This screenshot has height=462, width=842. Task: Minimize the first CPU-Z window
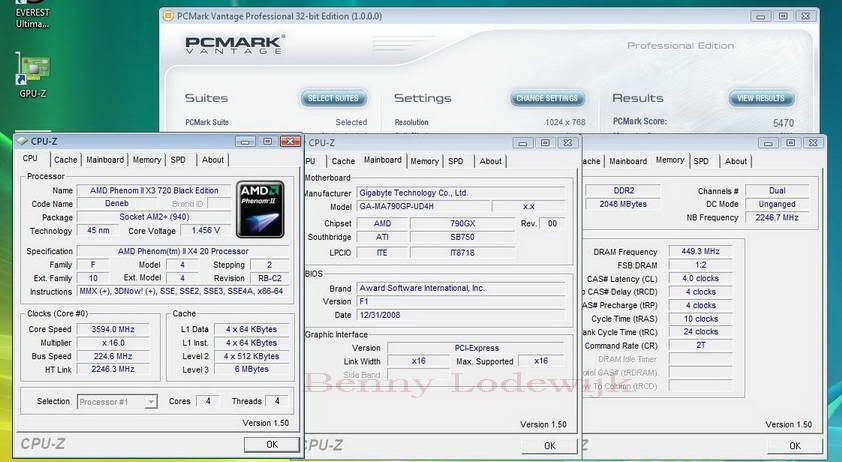[245, 141]
